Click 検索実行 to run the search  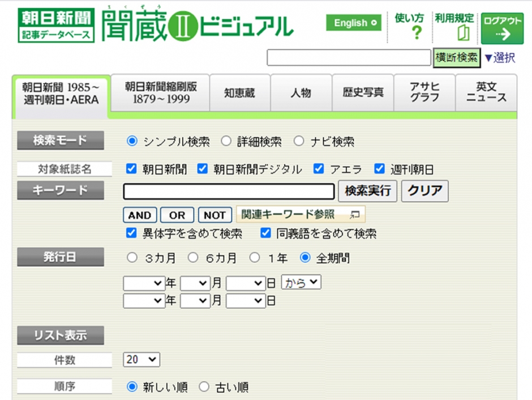(x=367, y=191)
